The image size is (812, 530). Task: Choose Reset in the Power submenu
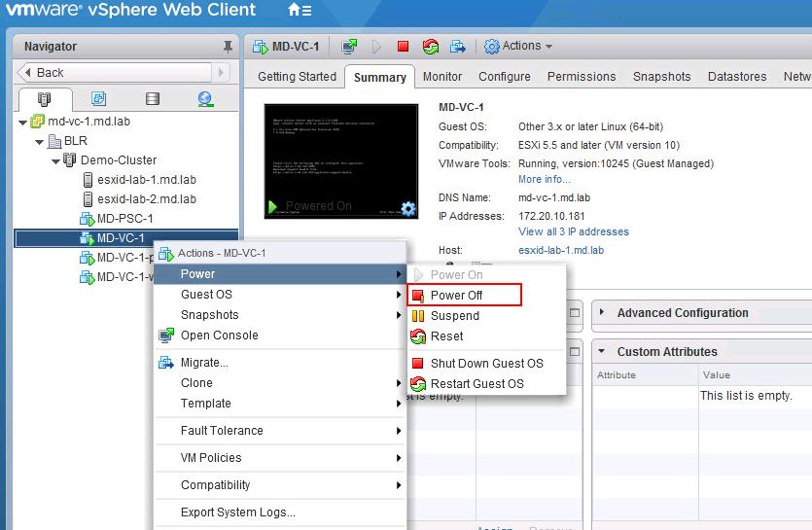486,336
